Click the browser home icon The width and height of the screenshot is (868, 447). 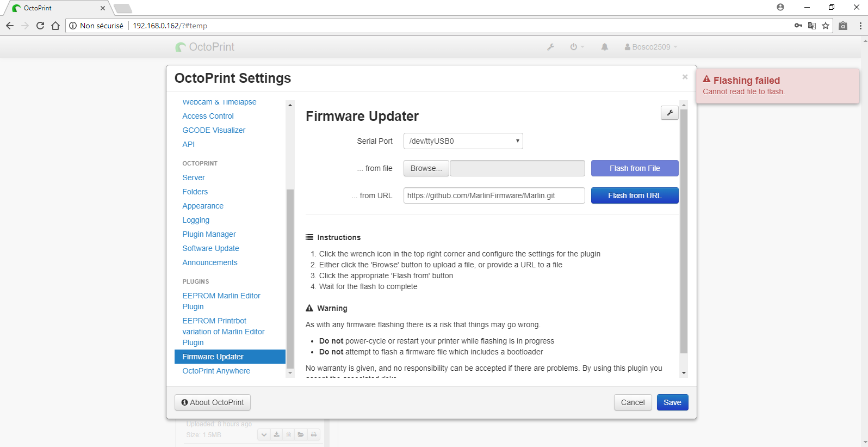(x=55, y=26)
